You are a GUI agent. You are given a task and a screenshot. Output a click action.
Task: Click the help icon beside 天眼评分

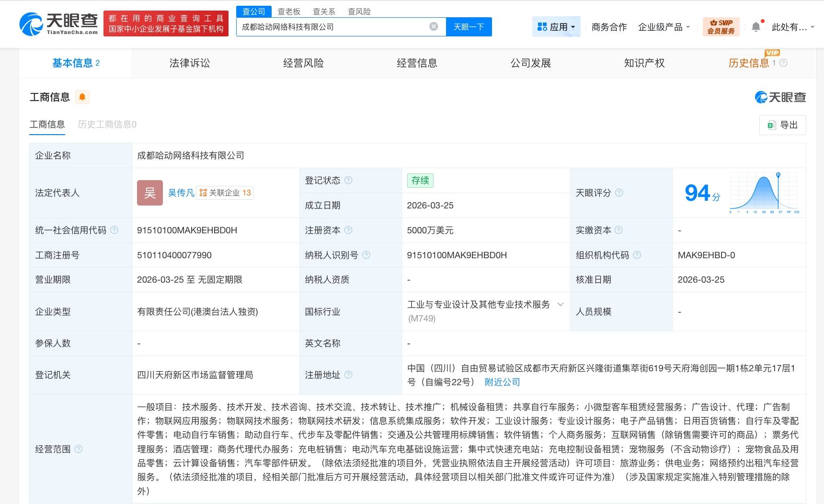(619, 193)
